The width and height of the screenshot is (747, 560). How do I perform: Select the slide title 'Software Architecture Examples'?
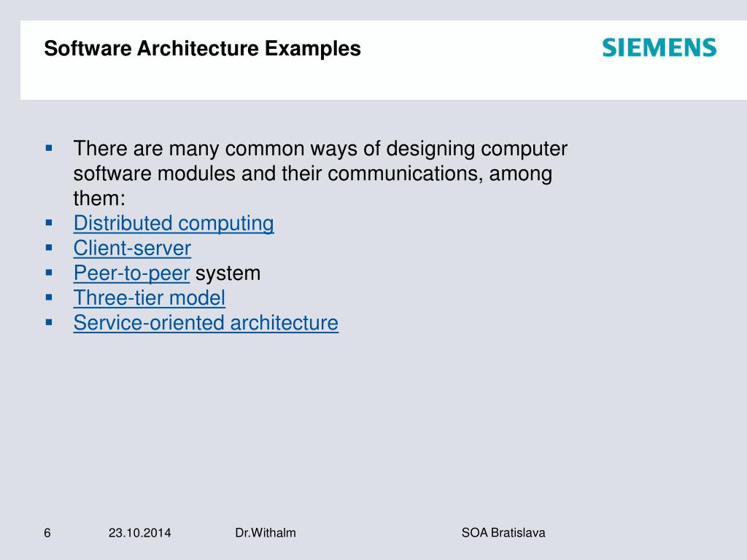[x=202, y=49]
